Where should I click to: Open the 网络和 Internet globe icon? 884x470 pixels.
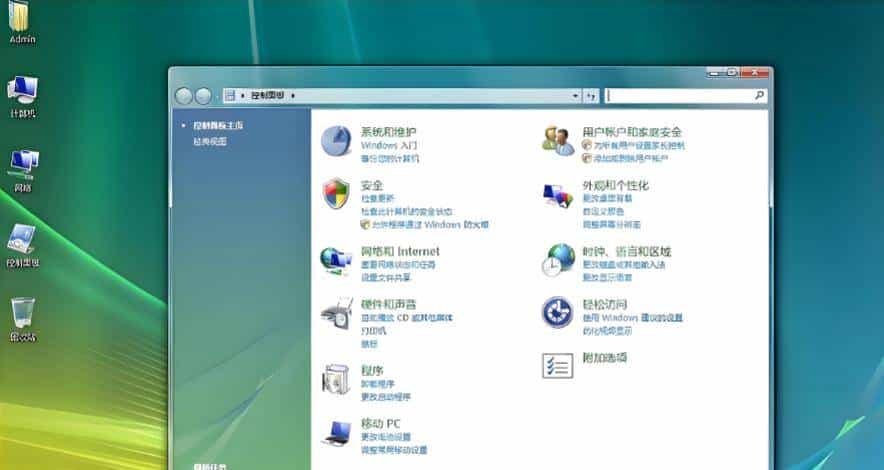336,261
